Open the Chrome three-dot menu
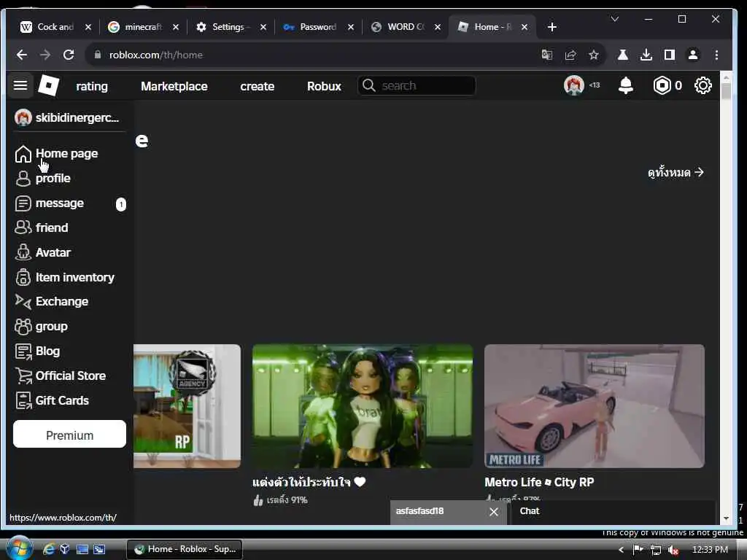 point(716,55)
